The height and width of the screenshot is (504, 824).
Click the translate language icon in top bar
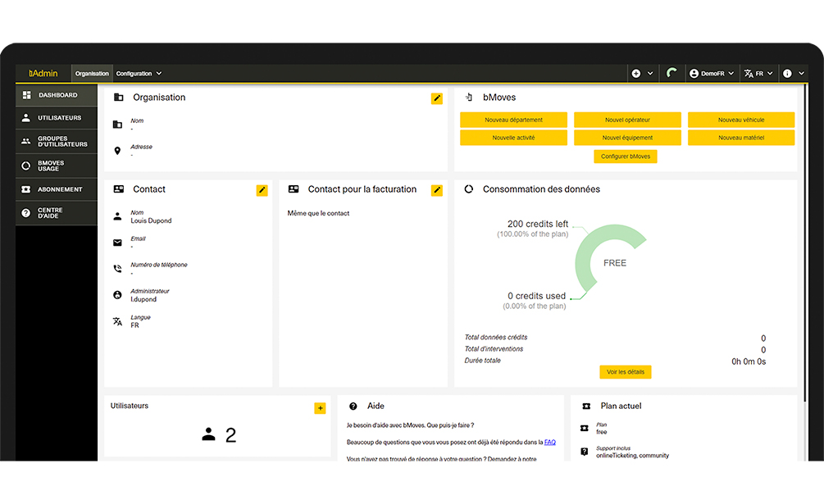coord(749,74)
